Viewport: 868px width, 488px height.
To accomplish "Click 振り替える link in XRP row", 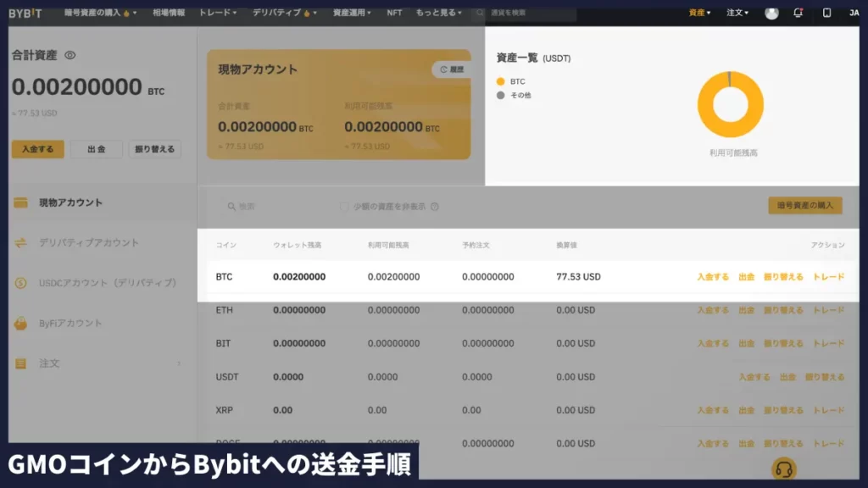I will coord(783,410).
